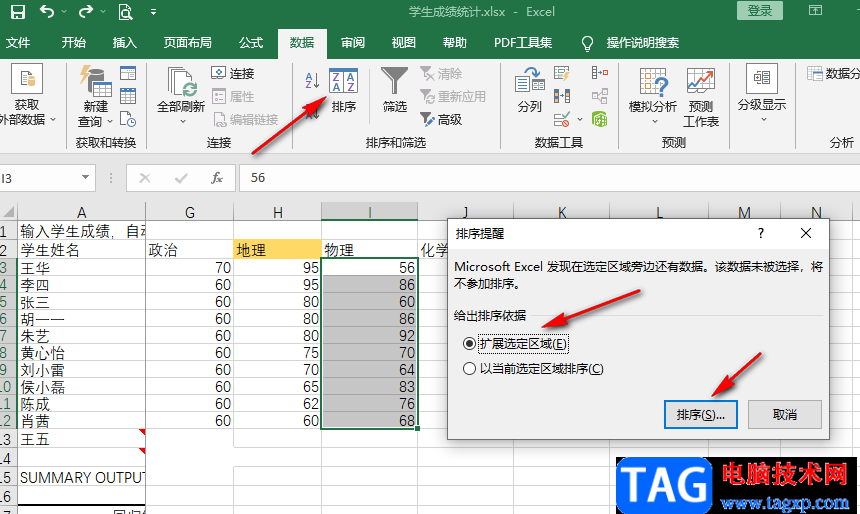Click the formula bar input showing 56

pos(550,178)
